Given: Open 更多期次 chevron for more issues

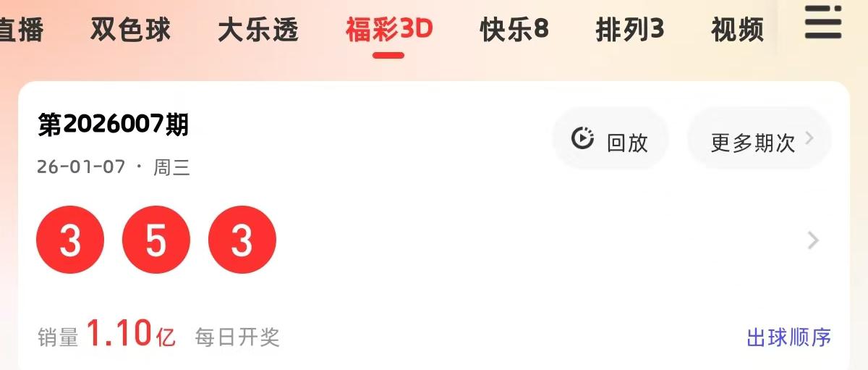Looking at the screenshot, I should point(810,138).
